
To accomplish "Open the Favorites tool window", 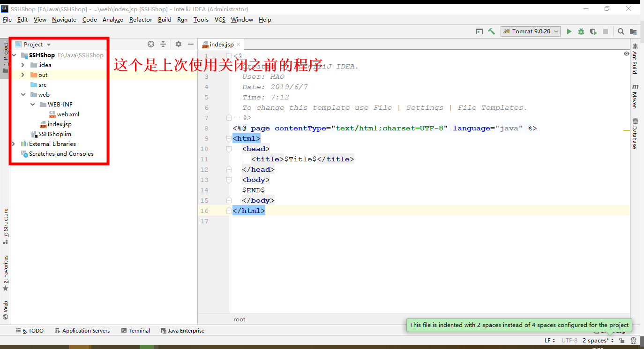I will pyautogui.click(x=6, y=273).
